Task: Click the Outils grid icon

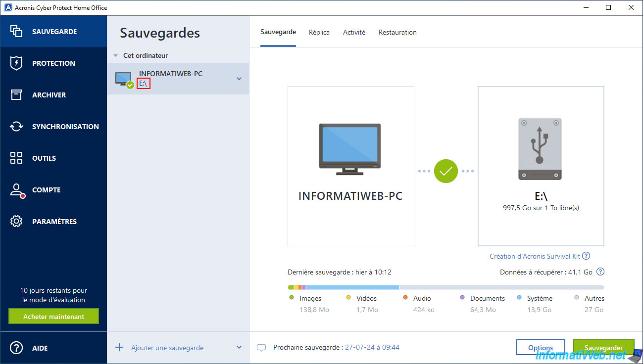Action: [16, 158]
